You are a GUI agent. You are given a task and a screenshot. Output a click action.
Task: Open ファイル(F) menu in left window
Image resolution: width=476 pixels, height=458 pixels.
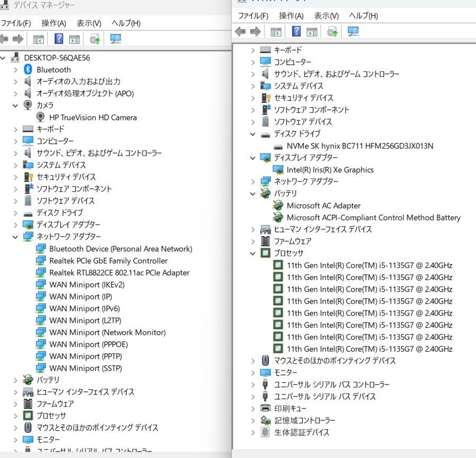pos(15,23)
